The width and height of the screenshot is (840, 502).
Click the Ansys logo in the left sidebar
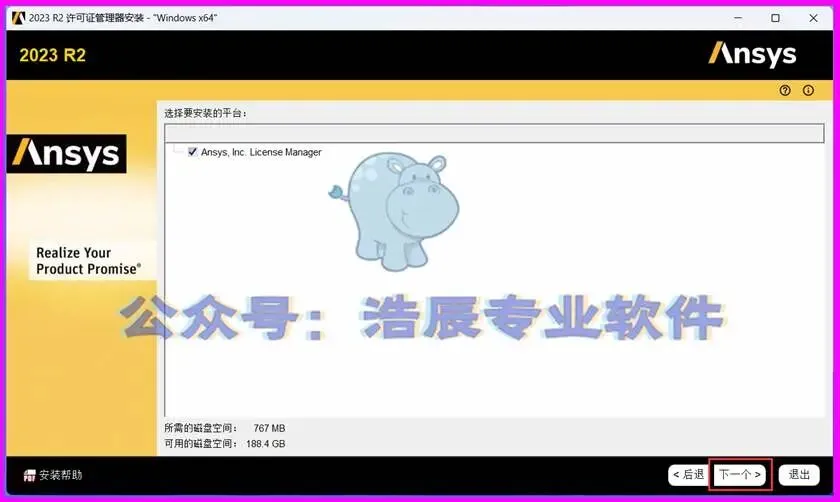pos(67,154)
